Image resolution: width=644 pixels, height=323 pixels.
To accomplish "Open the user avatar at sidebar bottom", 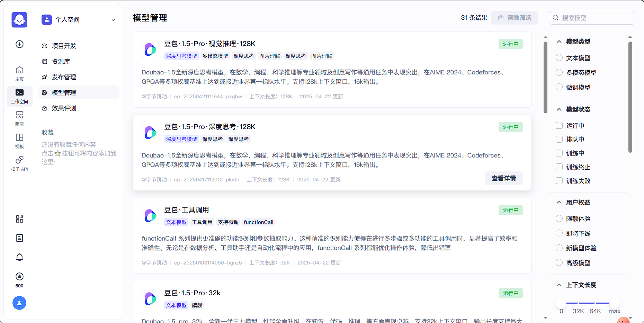I will click(x=19, y=303).
